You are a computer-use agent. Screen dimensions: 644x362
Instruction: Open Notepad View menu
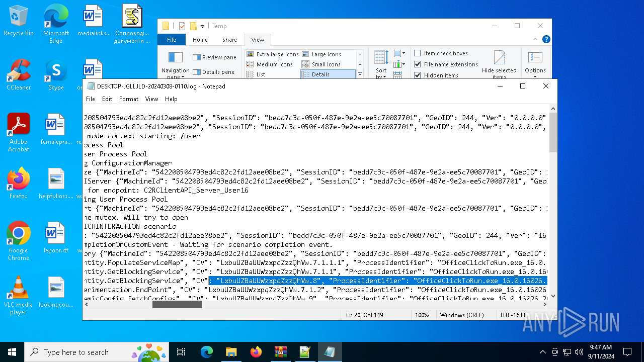pos(151,99)
